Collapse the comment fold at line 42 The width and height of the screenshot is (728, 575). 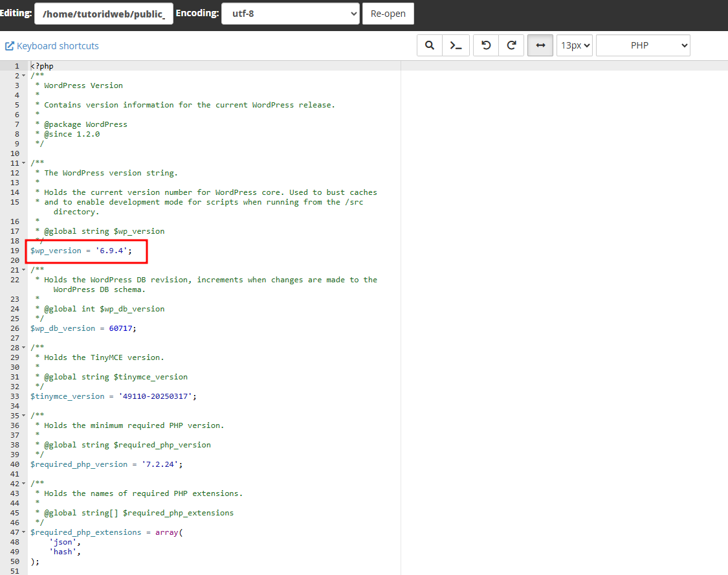click(x=24, y=484)
